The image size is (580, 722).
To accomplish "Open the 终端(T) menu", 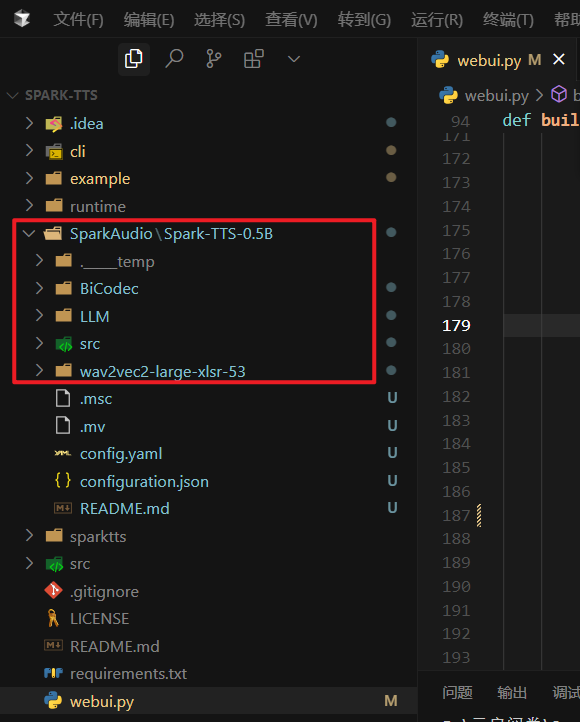I will (x=508, y=20).
